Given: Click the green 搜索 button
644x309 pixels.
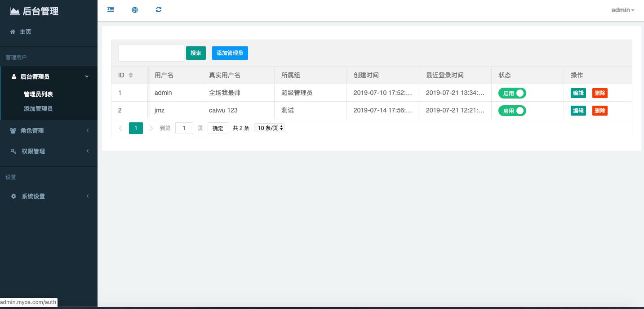Looking at the screenshot, I should click(196, 53).
